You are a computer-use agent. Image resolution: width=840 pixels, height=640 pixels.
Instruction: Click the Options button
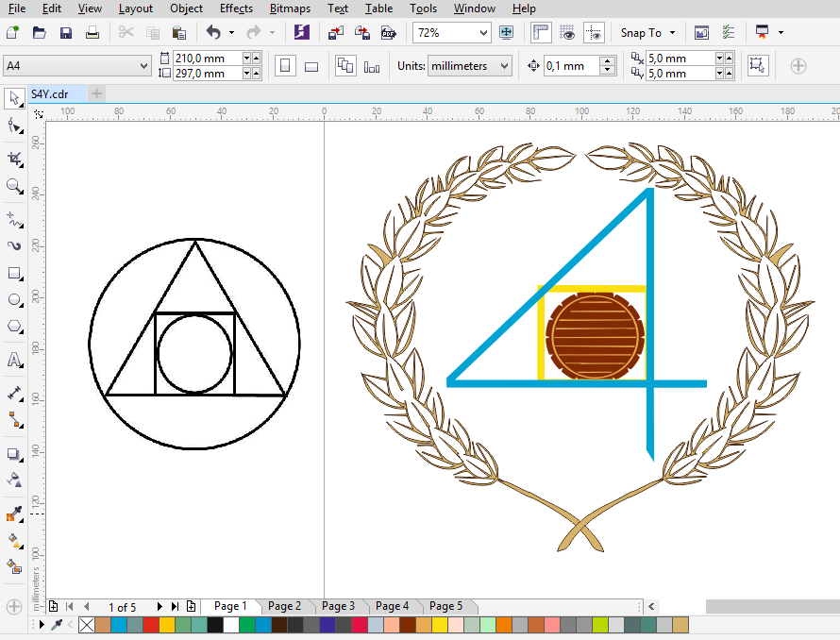(728, 33)
